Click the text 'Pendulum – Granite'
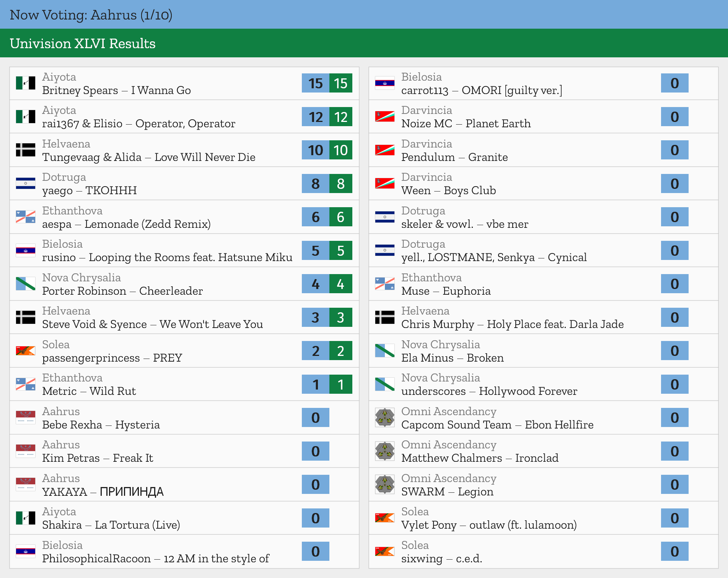The width and height of the screenshot is (728, 578). [x=454, y=157]
